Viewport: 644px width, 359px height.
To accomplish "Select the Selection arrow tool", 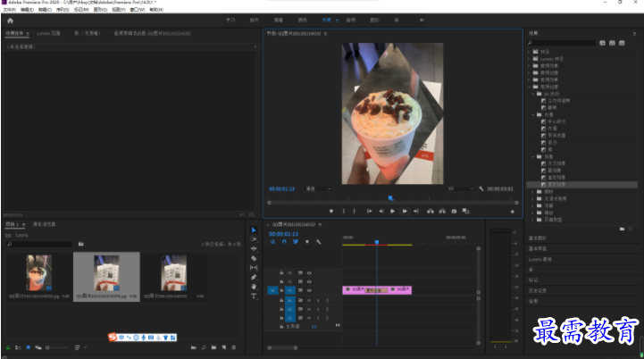I will [x=254, y=230].
